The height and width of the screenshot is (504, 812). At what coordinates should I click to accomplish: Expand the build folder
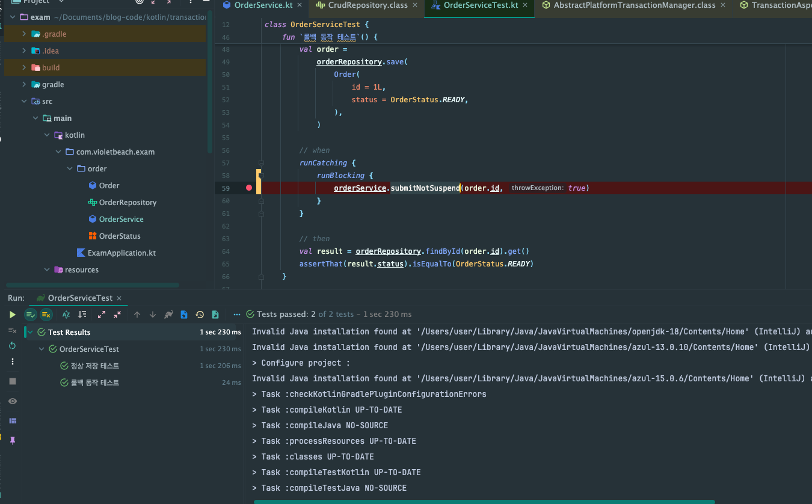pos(24,67)
